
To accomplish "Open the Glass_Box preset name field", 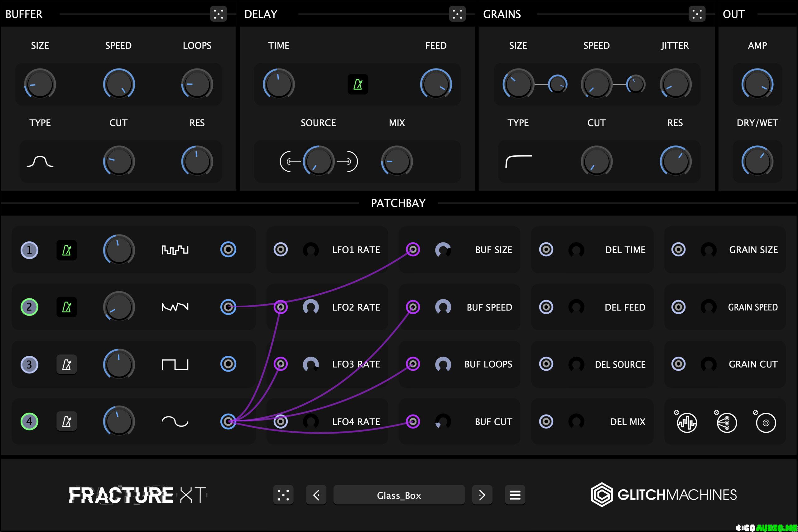I will coord(399,495).
